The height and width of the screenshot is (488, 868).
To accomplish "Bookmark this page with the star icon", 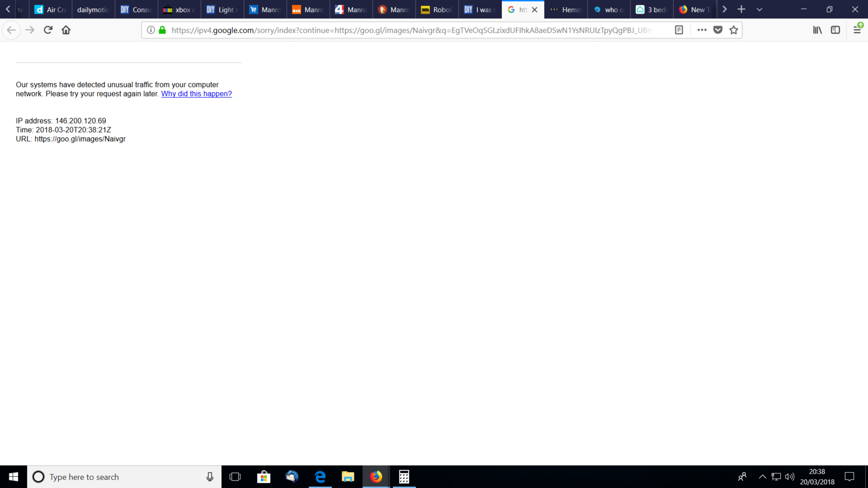I will pyautogui.click(x=733, y=30).
